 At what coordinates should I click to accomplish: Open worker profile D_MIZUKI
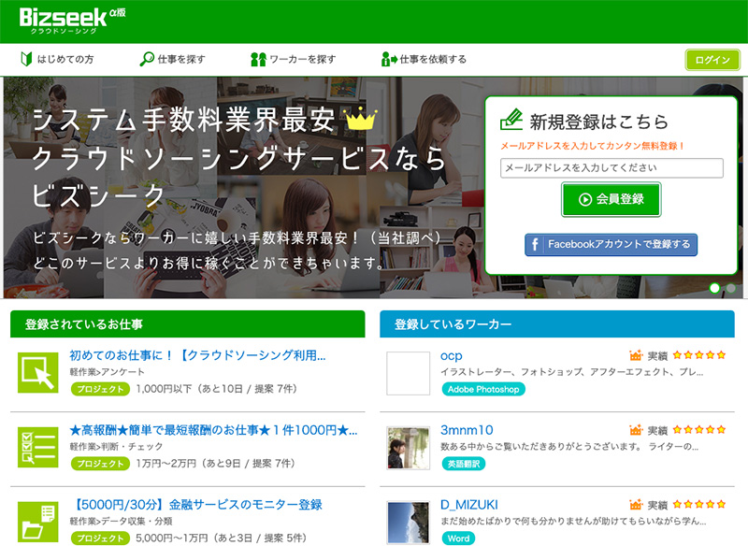[x=469, y=505]
